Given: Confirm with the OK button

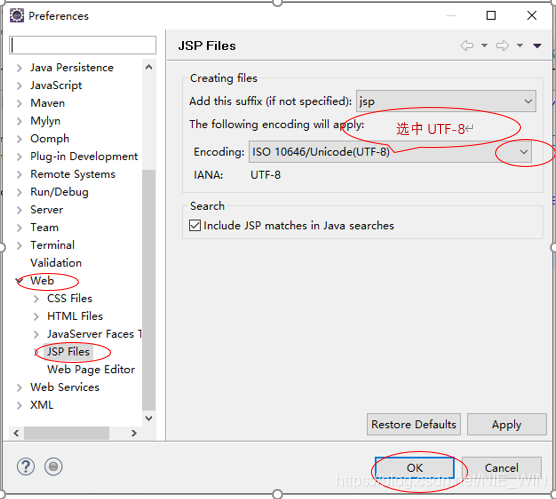Looking at the screenshot, I should (x=415, y=468).
